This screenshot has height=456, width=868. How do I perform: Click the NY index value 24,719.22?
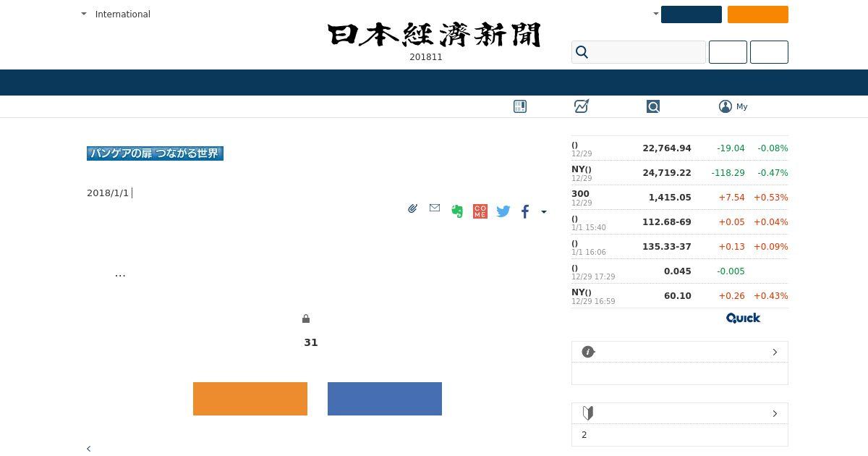coord(667,173)
